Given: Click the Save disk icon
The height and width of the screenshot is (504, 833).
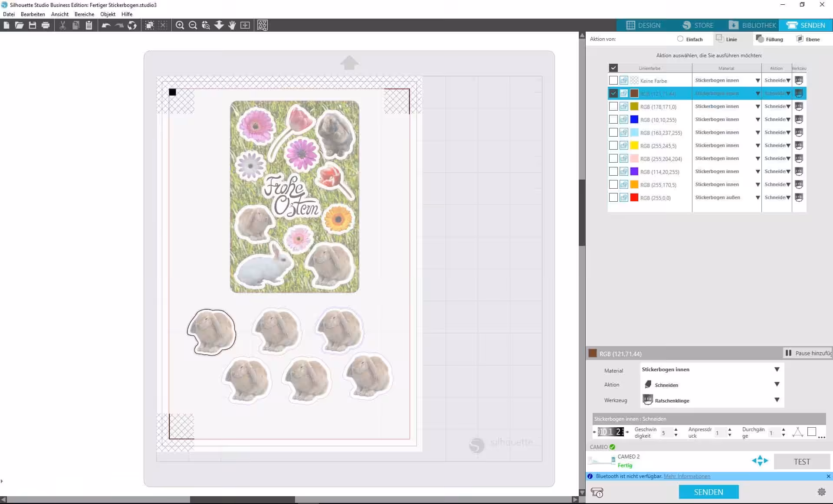Looking at the screenshot, I should point(32,25).
